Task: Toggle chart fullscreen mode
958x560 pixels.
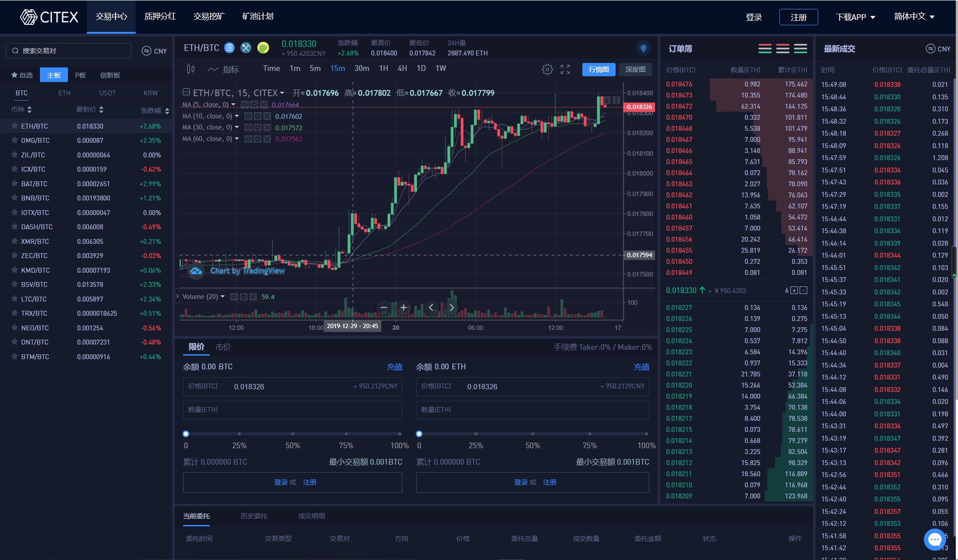Action: (565, 69)
